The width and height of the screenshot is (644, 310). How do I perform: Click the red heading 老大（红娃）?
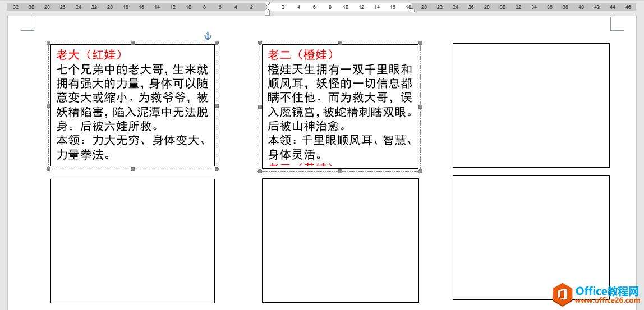90,55
